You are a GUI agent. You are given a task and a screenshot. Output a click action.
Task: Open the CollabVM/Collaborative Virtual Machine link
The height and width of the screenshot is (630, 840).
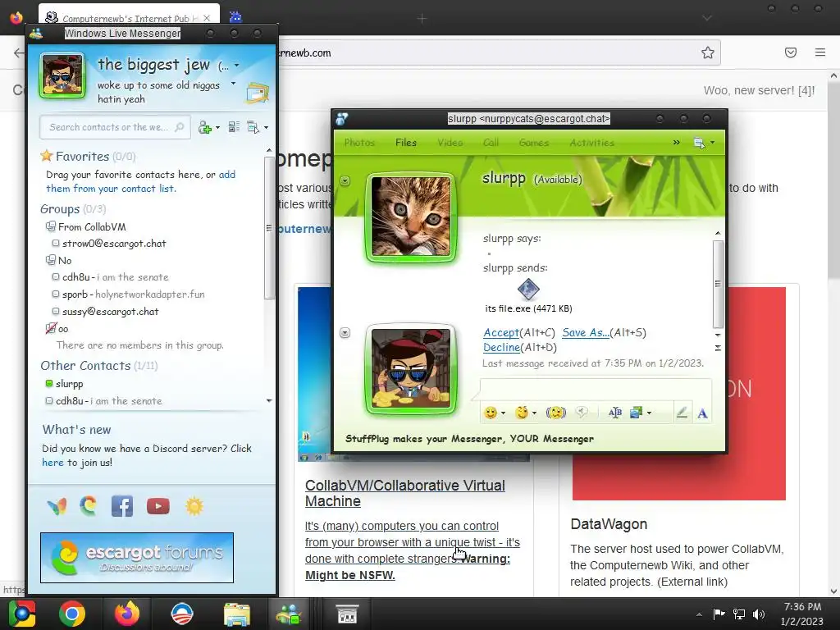405,493
